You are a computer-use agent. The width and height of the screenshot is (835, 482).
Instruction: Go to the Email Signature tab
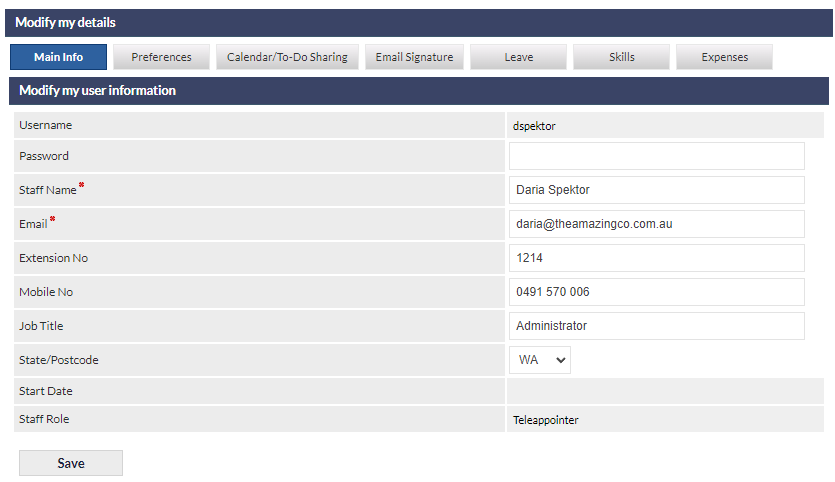click(x=414, y=57)
